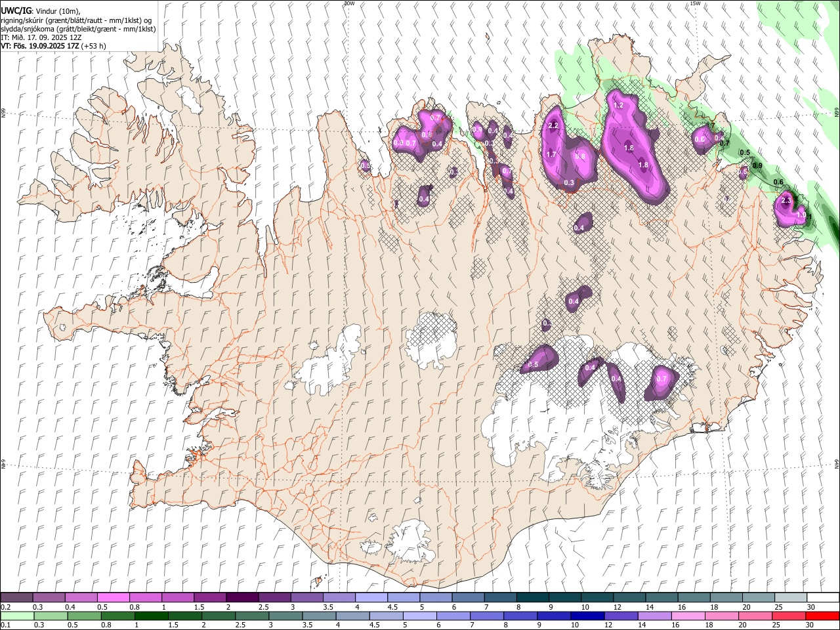The image size is (840, 630).
Task: Click white '0.5' value on the glacier patch
Action: click(533, 365)
